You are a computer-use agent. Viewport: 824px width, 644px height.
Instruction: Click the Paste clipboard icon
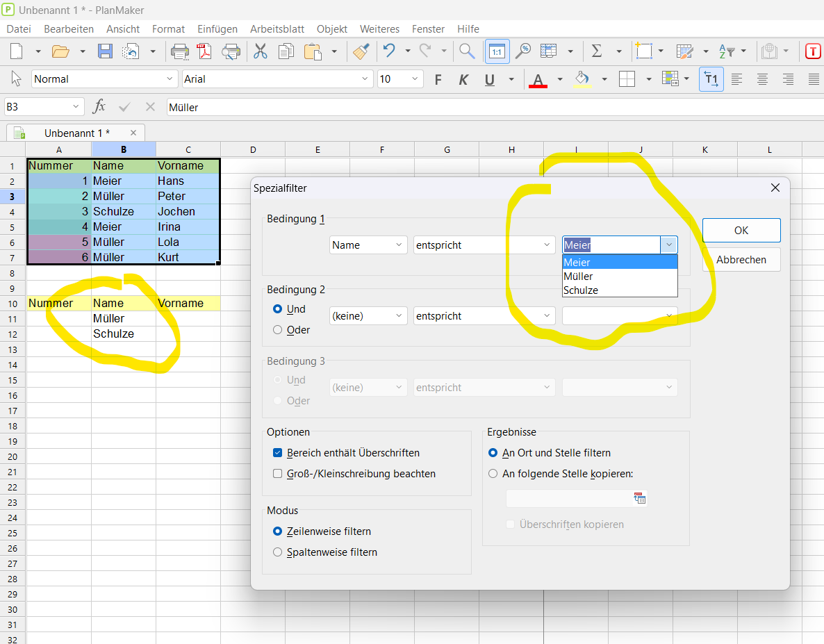(313, 51)
